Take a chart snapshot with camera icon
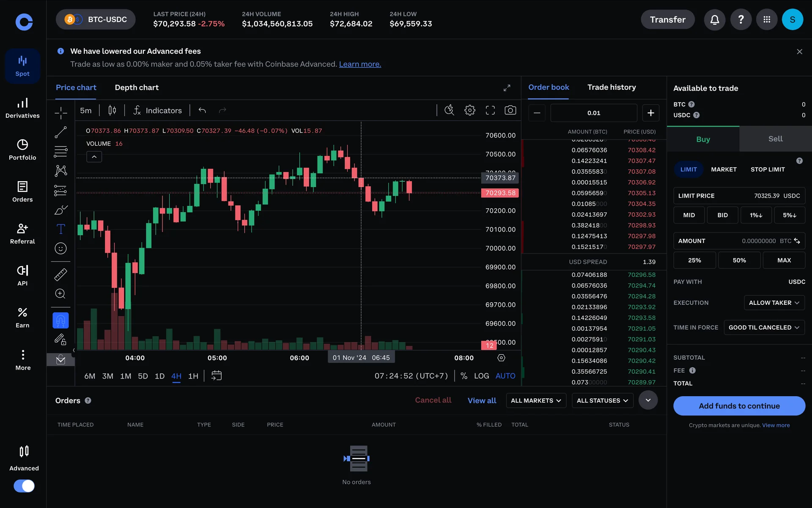The width and height of the screenshot is (812, 508). (x=510, y=110)
